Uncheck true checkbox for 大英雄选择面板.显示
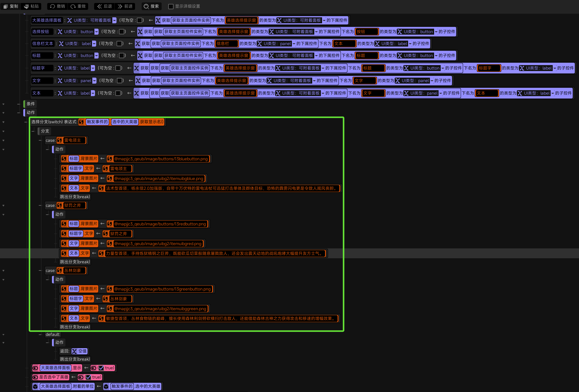Viewport: 579px width, 392px height. (x=101, y=368)
